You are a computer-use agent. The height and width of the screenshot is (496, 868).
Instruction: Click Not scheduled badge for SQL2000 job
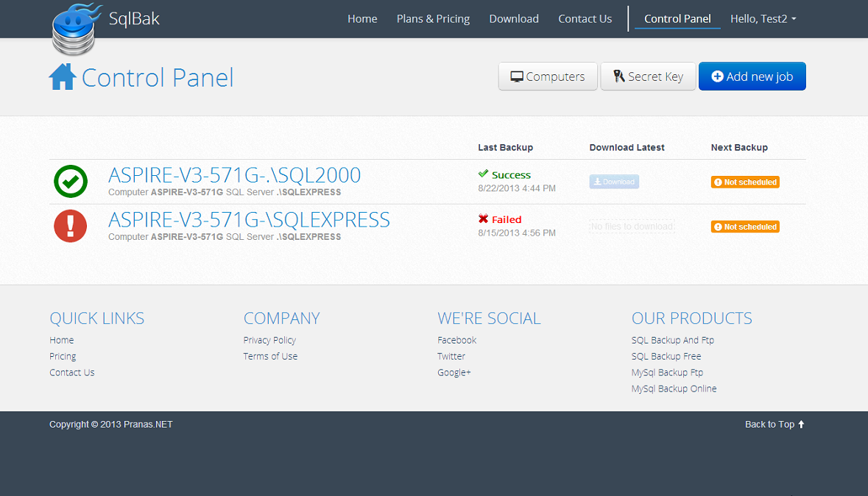tap(745, 182)
